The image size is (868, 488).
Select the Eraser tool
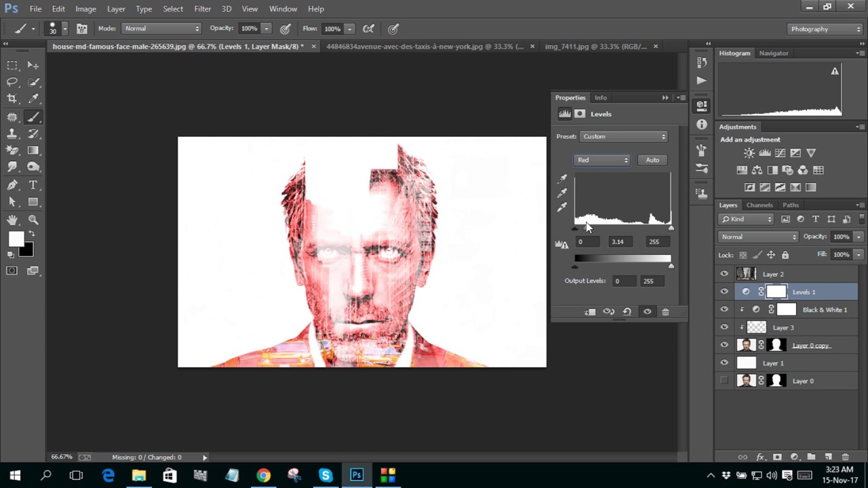(12, 150)
